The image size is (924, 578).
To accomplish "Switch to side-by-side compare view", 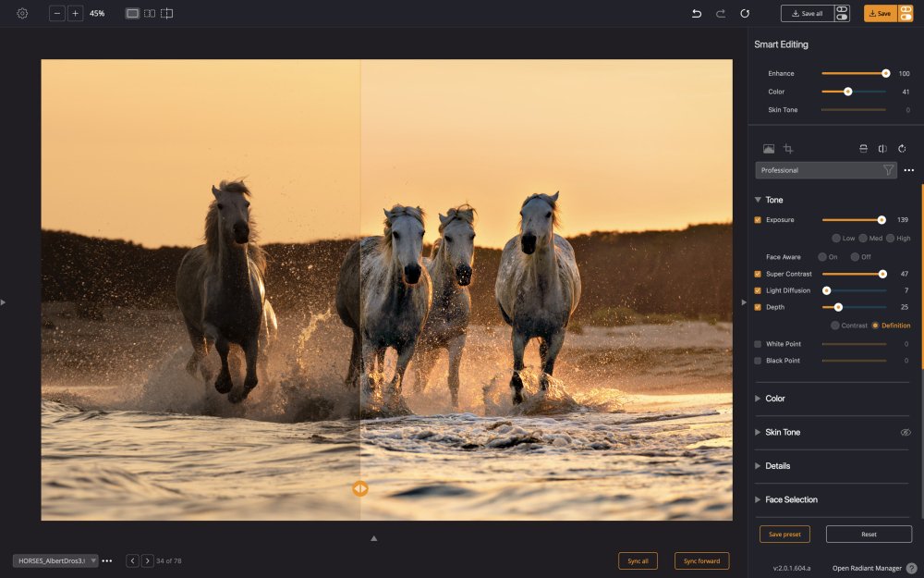I will pyautogui.click(x=150, y=13).
